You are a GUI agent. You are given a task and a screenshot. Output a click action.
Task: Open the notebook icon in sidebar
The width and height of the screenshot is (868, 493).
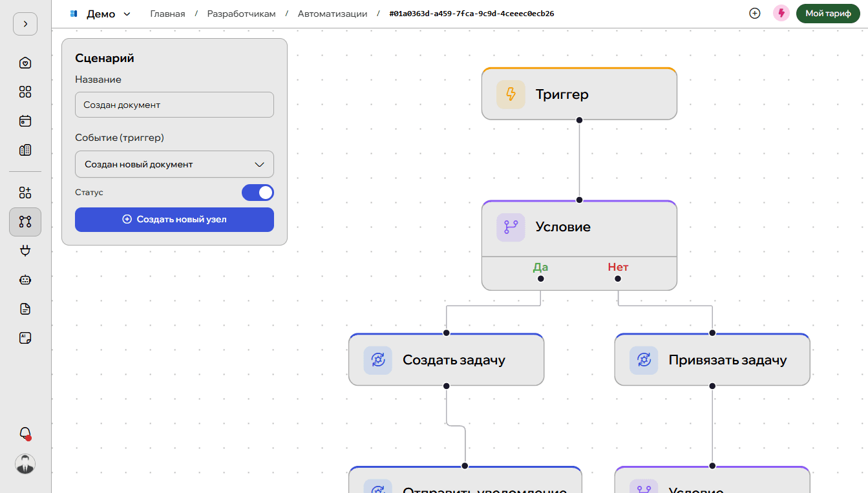pos(25,150)
